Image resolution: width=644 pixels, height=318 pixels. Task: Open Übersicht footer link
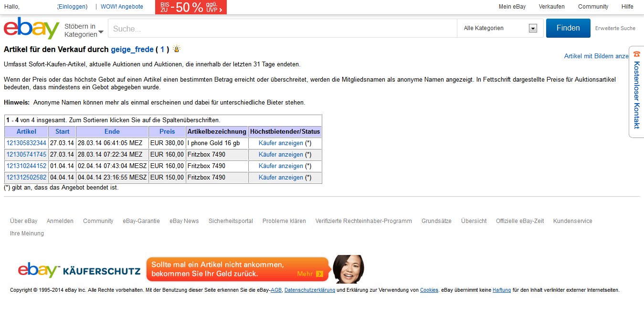click(474, 221)
